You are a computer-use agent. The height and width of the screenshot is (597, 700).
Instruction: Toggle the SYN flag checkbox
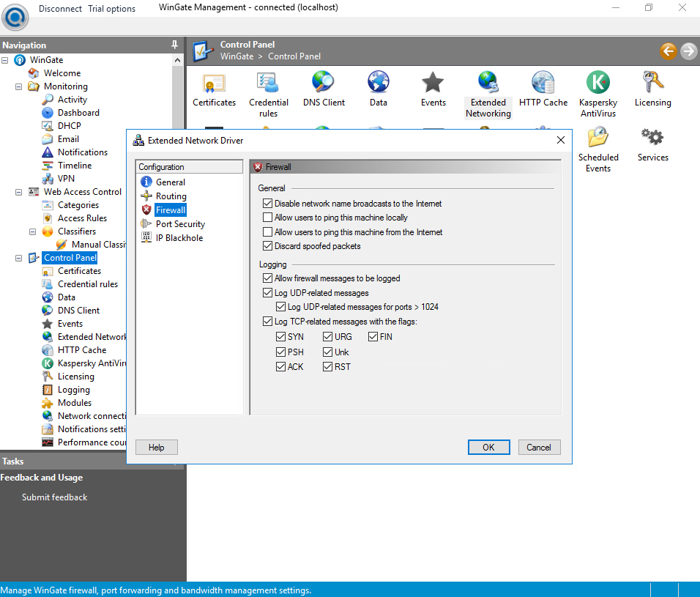coord(280,337)
